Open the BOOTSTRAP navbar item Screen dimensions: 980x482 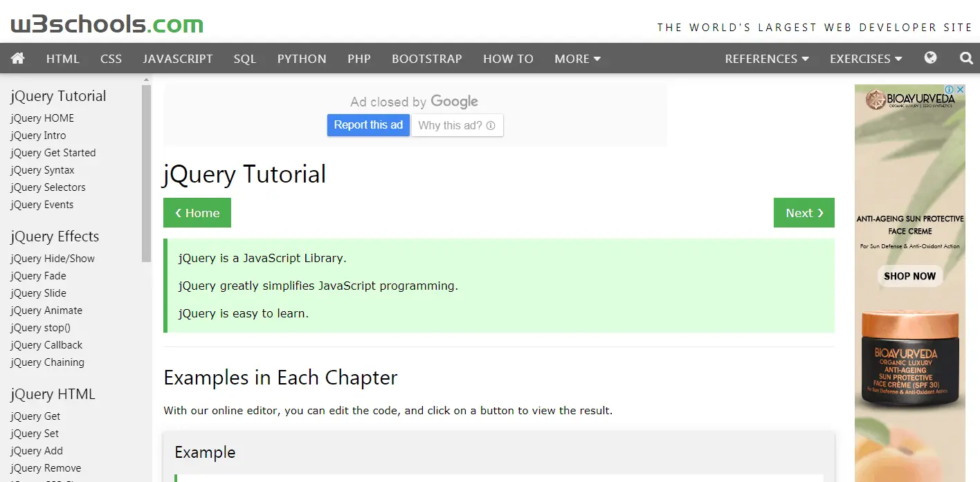pos(427,59)
